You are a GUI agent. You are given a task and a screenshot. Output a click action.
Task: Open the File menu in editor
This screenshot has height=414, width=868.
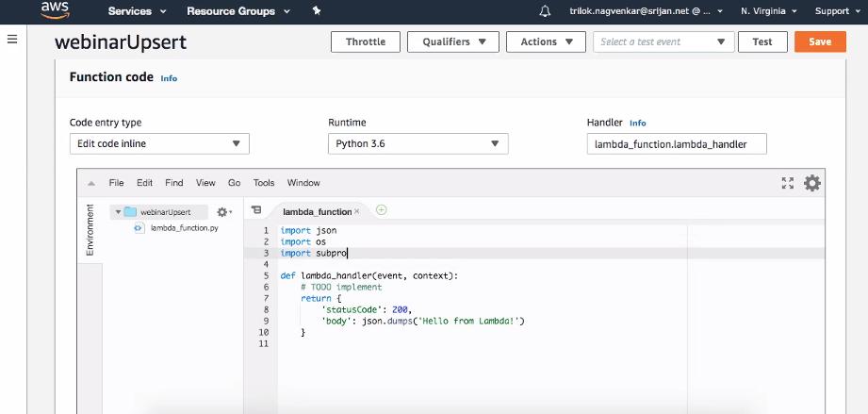click(x=116, y=183)
